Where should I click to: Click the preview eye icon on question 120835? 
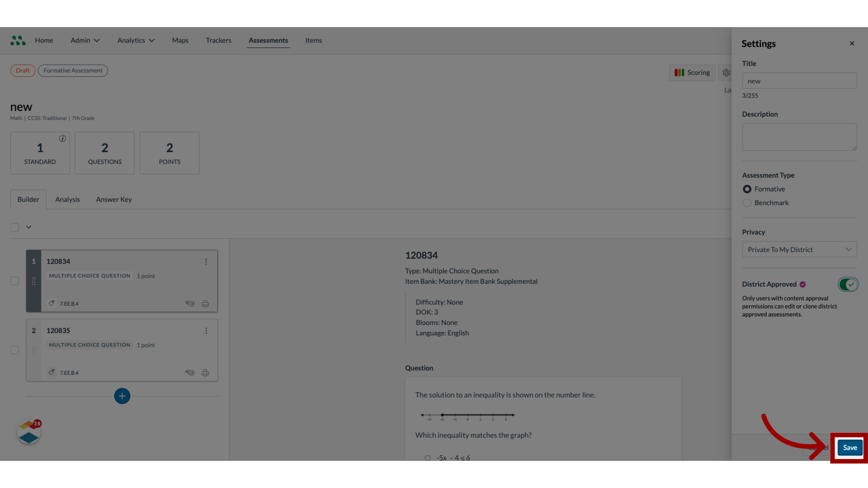click(190, 372)
